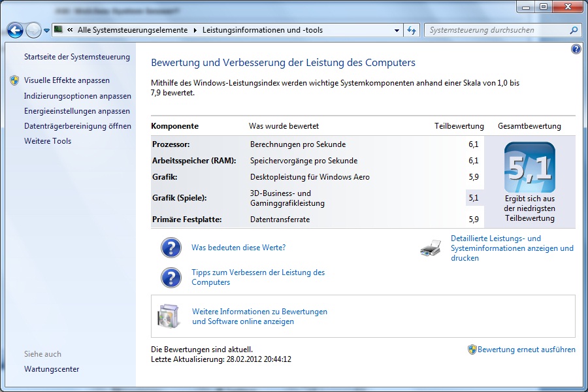Maximize the window
This screenshot has width=588, height=392.
point(544,7)
